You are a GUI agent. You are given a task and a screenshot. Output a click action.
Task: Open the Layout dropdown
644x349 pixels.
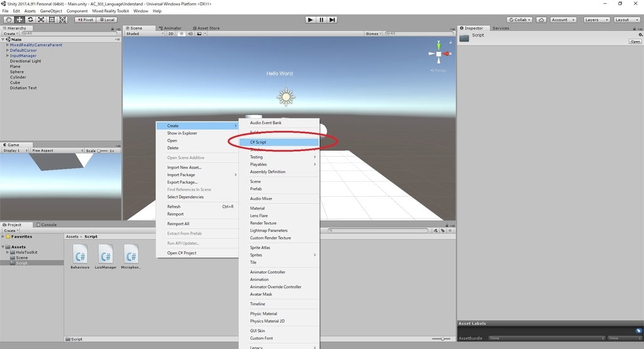tap(626, 19)
